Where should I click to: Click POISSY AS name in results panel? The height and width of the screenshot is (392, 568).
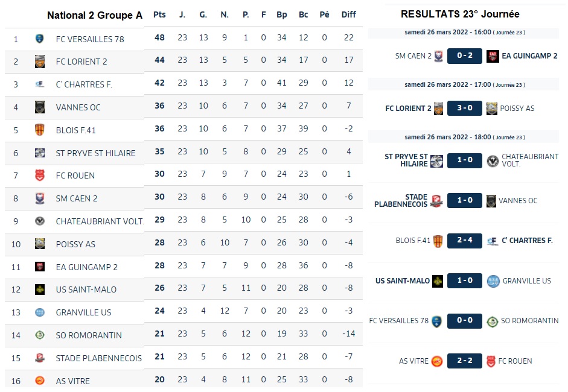(x=517, y=109)
